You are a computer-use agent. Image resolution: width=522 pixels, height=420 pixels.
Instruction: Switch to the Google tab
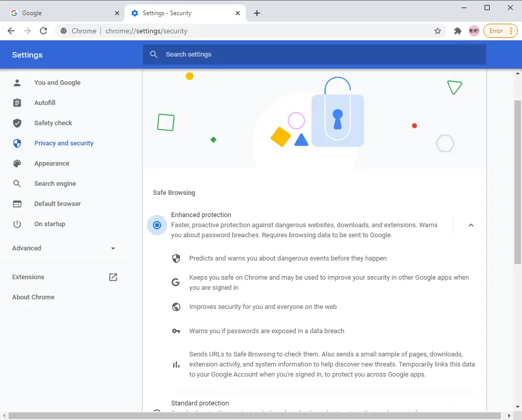click(62, 13)
